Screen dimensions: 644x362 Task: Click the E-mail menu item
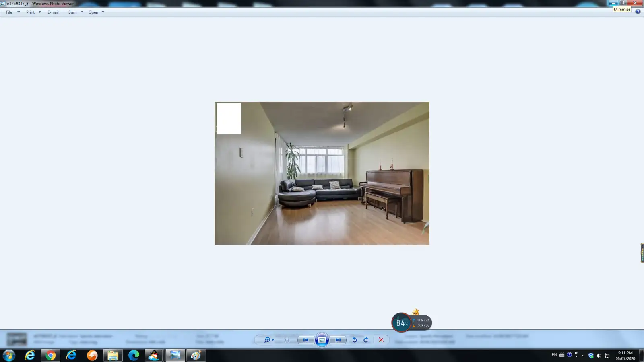(53, 12)
